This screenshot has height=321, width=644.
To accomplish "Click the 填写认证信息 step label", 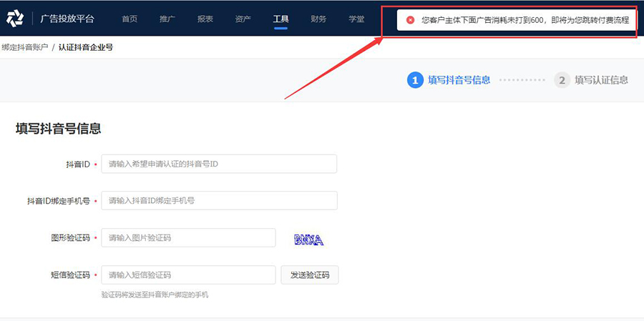I will pyautogui.click(x=601, y=80).
